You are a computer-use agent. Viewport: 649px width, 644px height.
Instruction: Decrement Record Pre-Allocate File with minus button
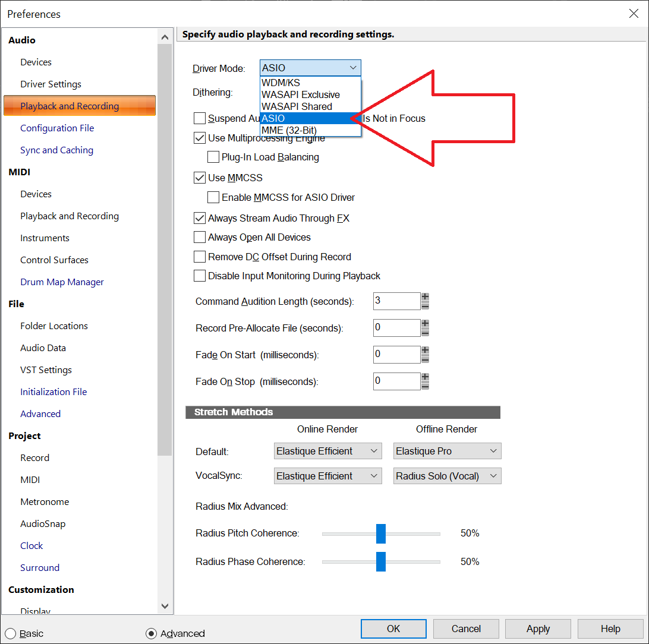(x=425, y=332)
